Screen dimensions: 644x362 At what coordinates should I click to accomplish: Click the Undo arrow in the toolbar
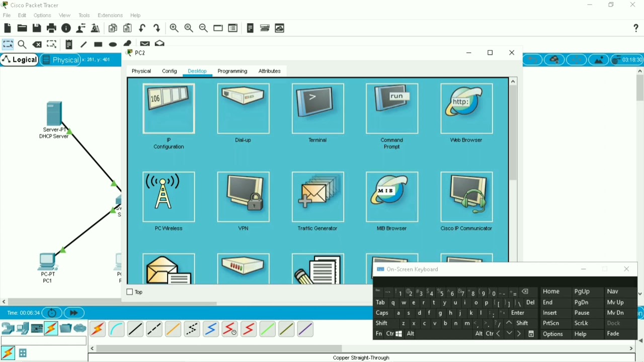click(142, 28)
